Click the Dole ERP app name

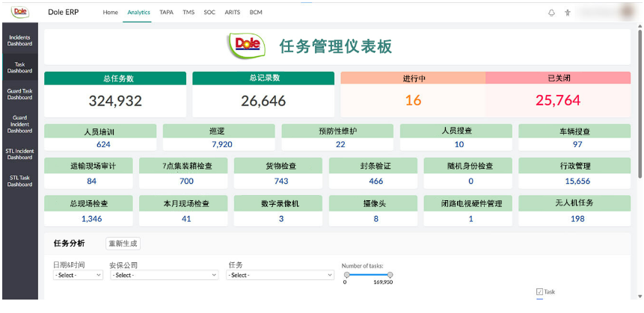(64, 12)
